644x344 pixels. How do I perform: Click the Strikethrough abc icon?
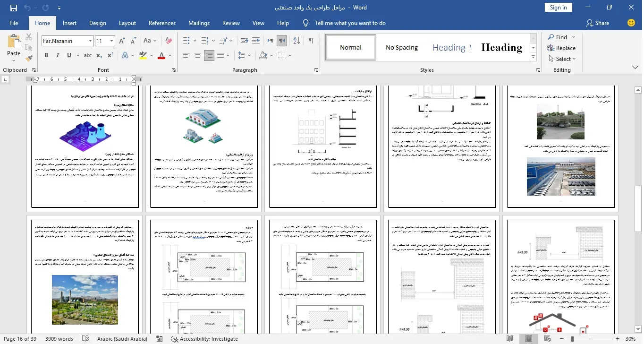tap(87, 55)
